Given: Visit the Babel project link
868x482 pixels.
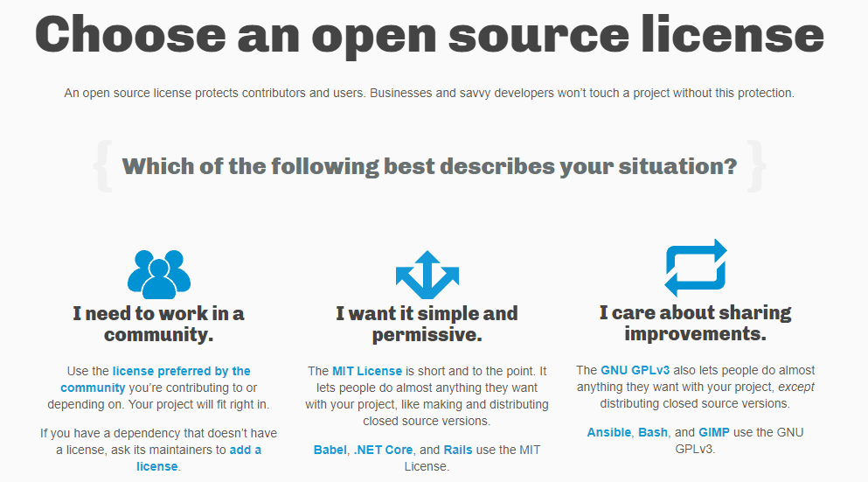Looking at the screenshot, I should pos(330,451).
